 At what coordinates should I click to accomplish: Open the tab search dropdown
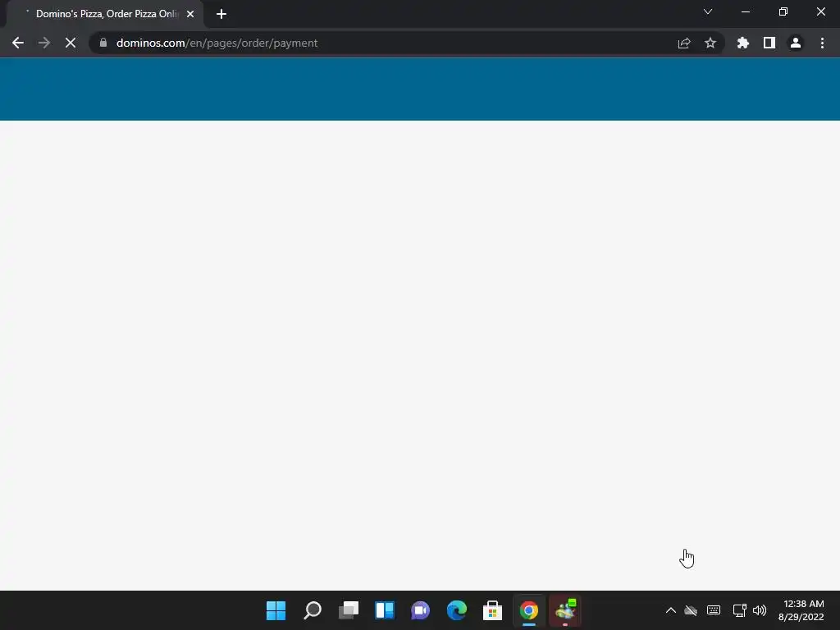tap(708, 11)
